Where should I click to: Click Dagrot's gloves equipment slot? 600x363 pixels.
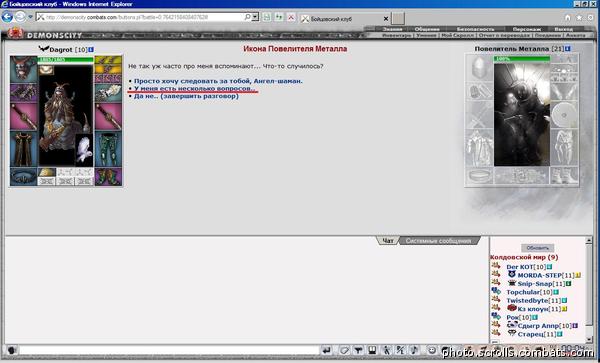coord(108,93)
